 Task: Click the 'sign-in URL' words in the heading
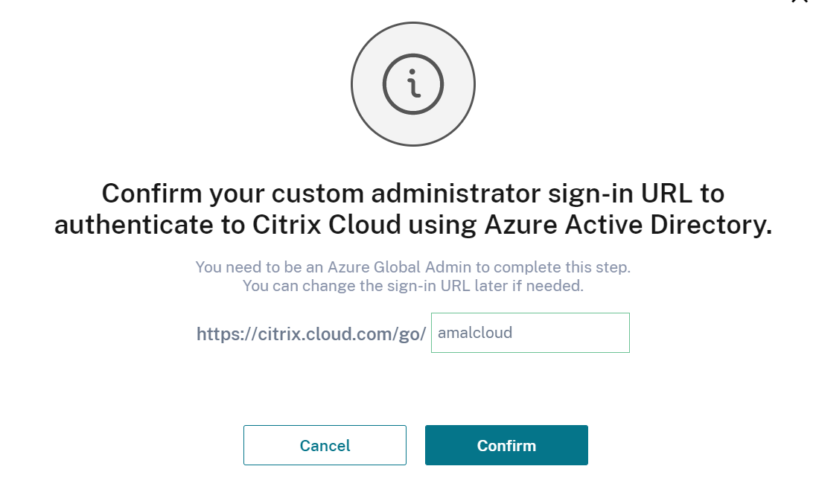619,194
